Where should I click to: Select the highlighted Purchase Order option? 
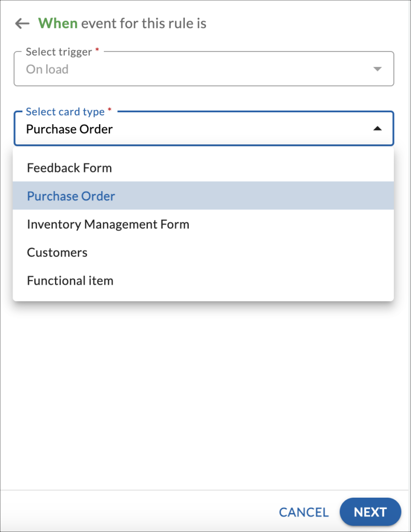coord(71,196)
